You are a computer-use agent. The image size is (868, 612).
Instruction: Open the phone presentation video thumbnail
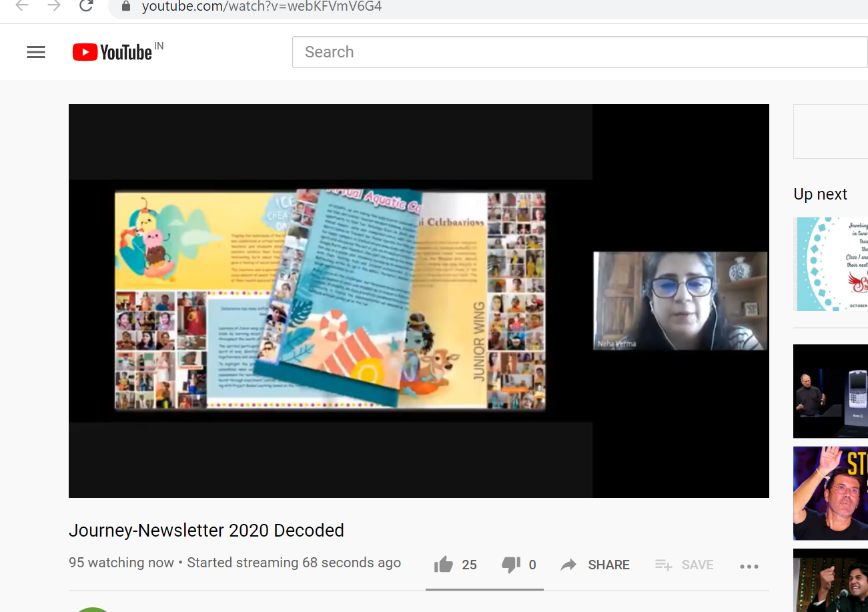[831, 391]
